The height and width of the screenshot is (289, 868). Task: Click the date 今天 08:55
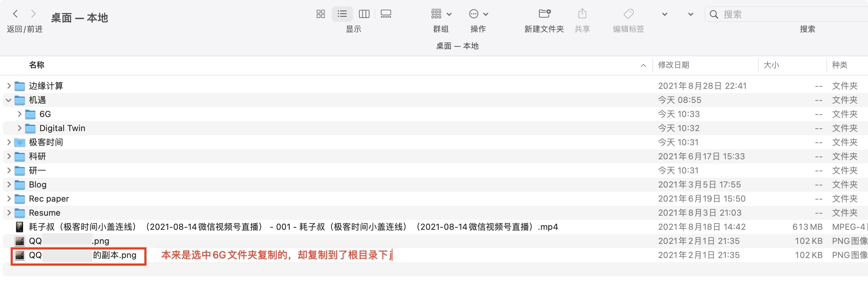[680, 100]
